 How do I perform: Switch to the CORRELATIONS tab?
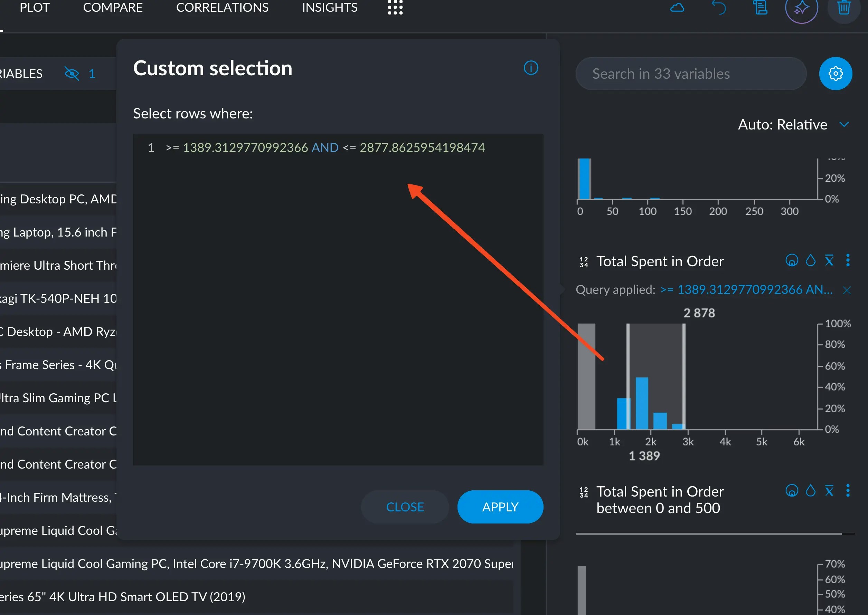coord(222,8)
